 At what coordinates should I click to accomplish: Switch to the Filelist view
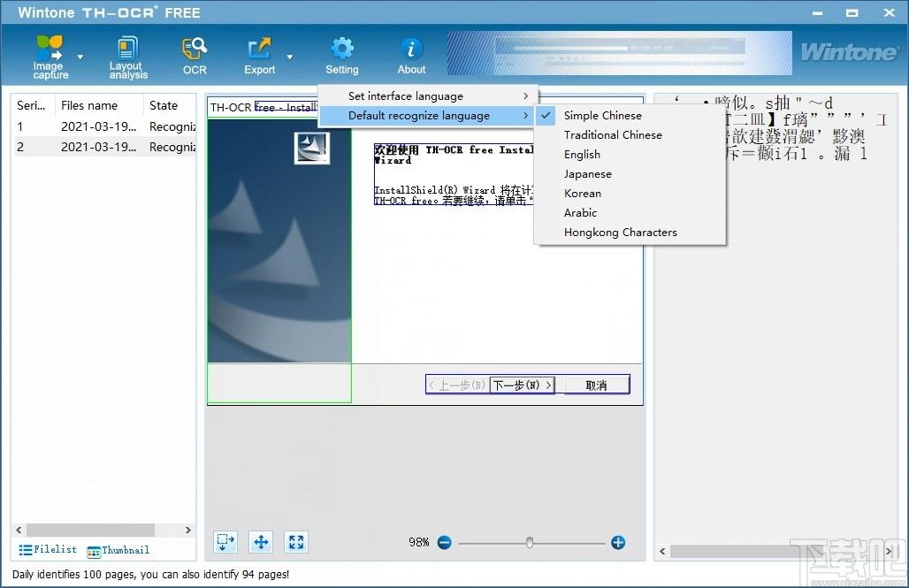click(48, 550)
